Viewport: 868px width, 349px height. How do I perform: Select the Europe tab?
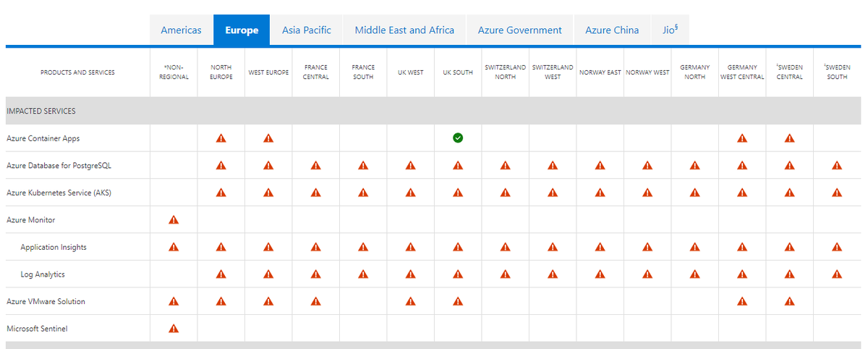pos(242,30)
